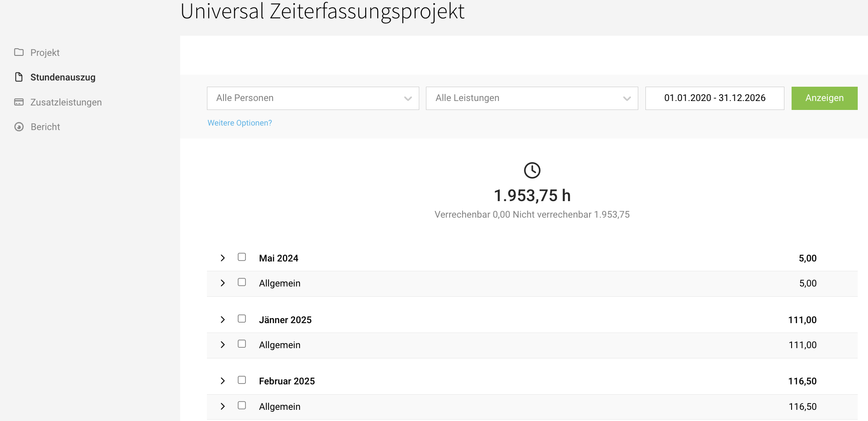Check the Februar 2025 checkbox
868x421 pixels.
pyautogui.click(x=242, y=380)
